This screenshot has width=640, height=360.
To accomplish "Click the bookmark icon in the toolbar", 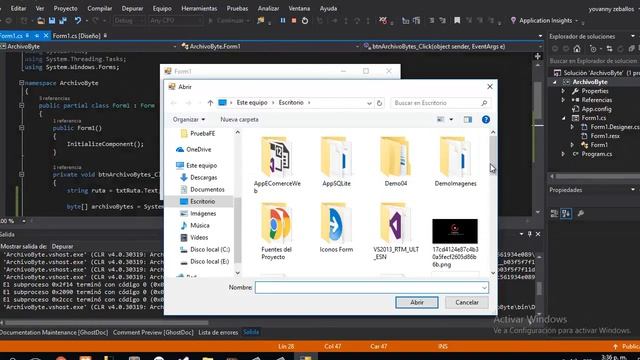I will (457, 20).
